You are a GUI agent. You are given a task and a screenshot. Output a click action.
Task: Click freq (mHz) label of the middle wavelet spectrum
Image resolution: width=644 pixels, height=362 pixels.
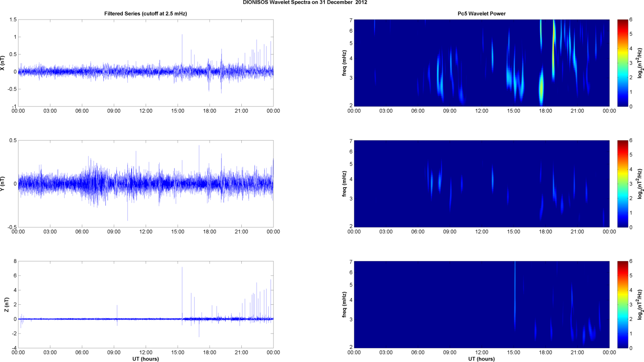[344, 184]
